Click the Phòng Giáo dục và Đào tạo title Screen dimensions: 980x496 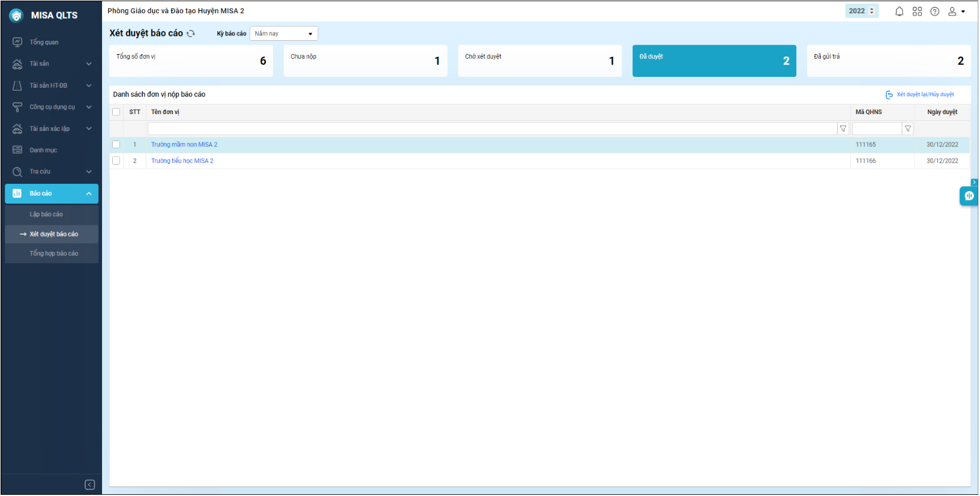[x=176, y=11]
